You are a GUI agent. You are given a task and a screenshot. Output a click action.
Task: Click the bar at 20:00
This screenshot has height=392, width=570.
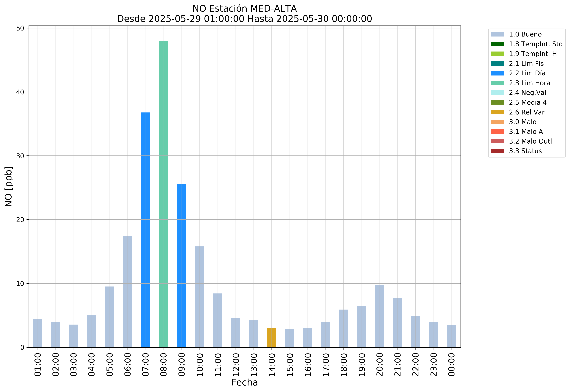(380, 316)
